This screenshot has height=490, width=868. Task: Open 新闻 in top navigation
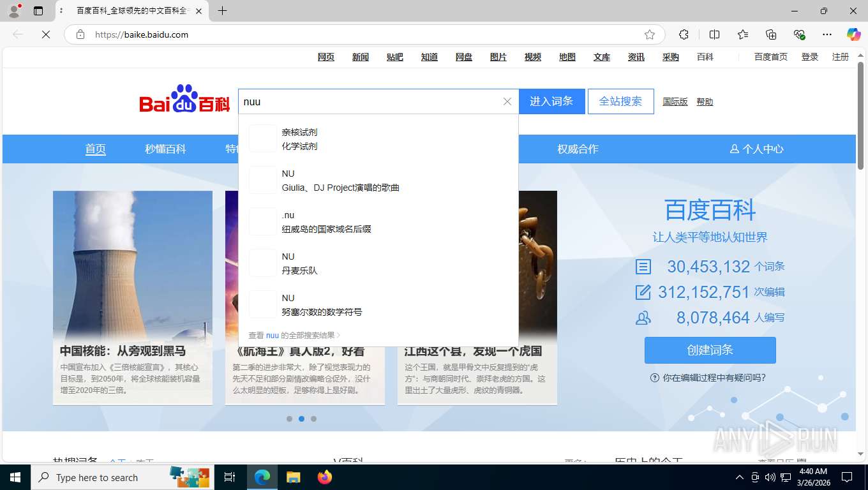pos(361,57)
